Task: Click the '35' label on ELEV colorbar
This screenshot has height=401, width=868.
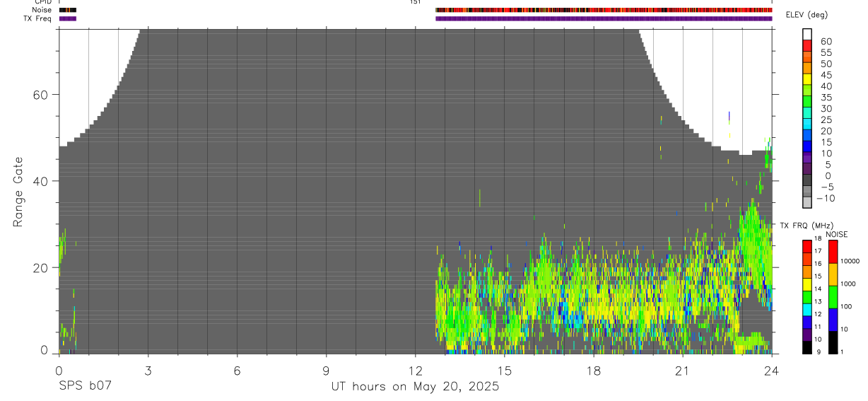Action: pyautogui.click(x=826, y=97)
